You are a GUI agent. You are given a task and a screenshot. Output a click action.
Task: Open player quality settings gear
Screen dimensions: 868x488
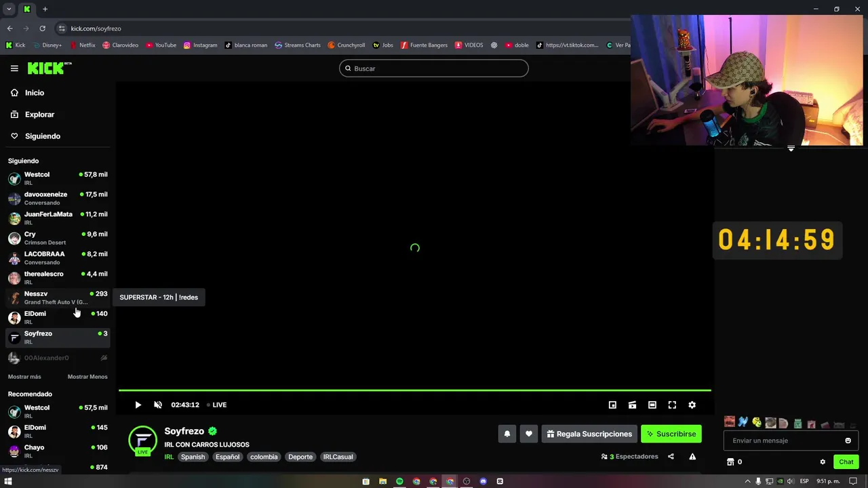(x=692, y=405)
